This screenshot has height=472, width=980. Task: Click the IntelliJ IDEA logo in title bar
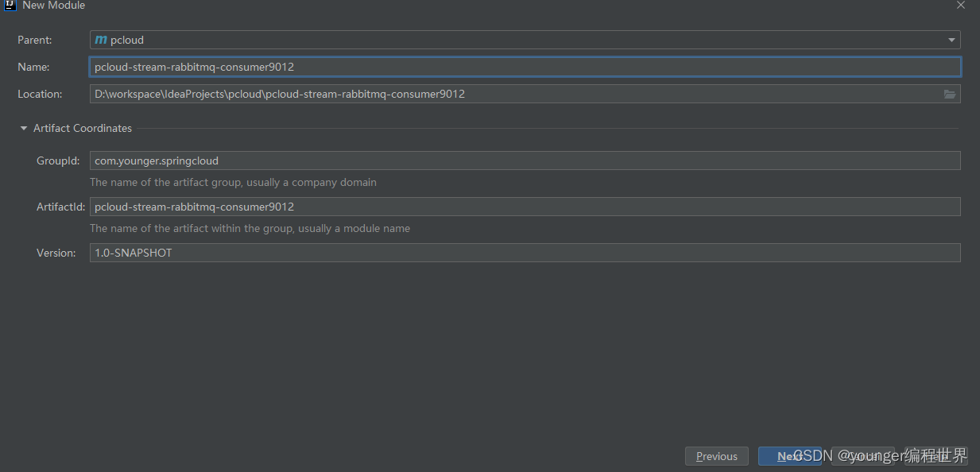point(10,5)
